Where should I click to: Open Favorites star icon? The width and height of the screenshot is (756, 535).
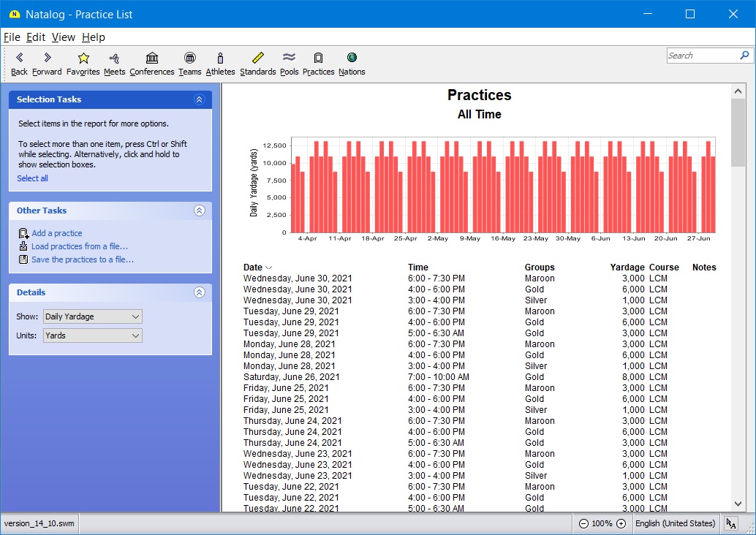83,64
